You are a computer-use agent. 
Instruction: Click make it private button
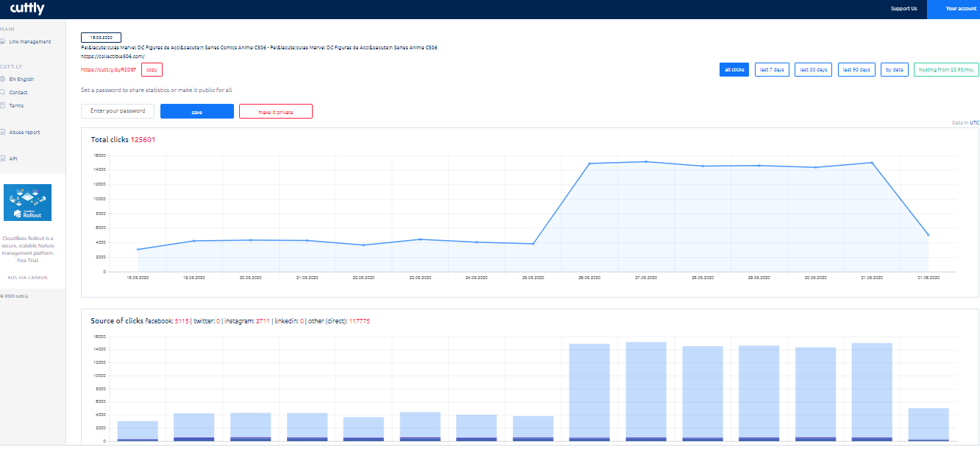(x=276, y=112)
